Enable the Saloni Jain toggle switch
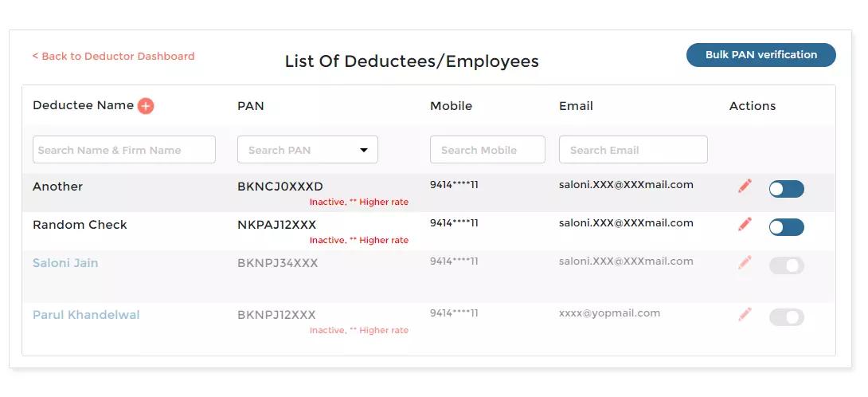Viewport: 868px width, 397px height. coord(786,265)
